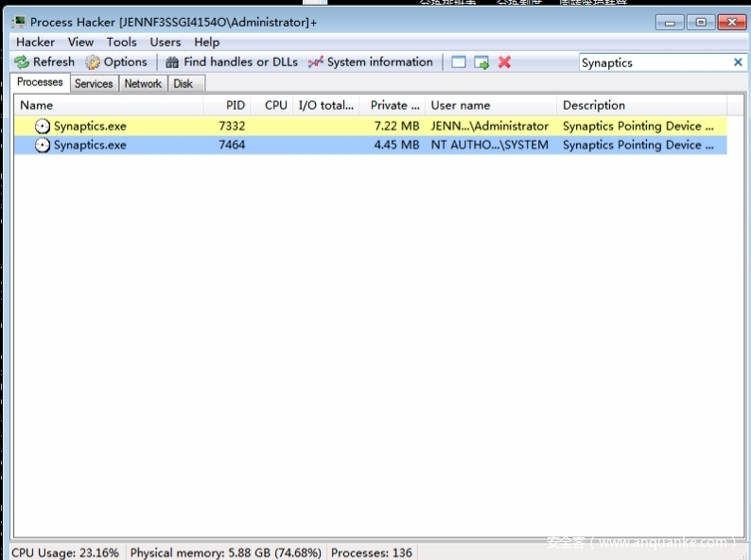Click find window and thread icon
The height and width of the screenshot is (560, 751).
(481, 62)
